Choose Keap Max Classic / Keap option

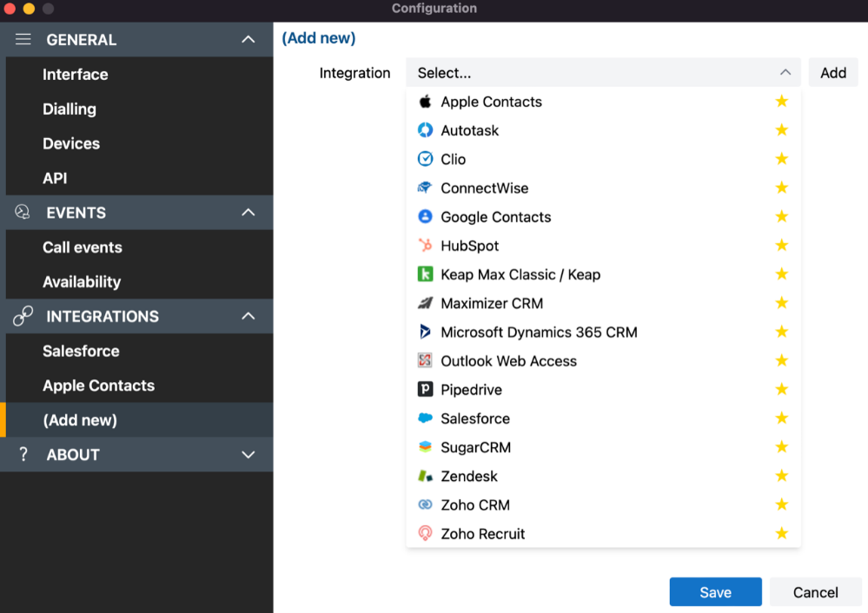[x=603, y=274]
